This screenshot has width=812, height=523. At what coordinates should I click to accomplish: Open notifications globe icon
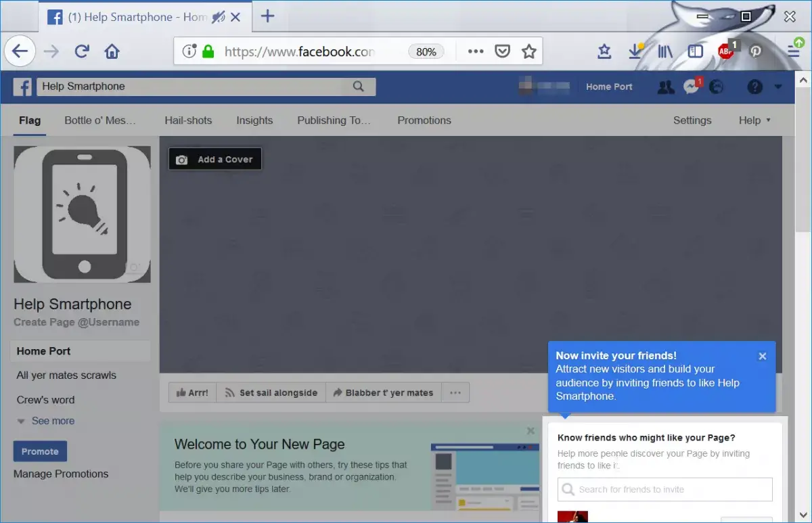point(716,87)
